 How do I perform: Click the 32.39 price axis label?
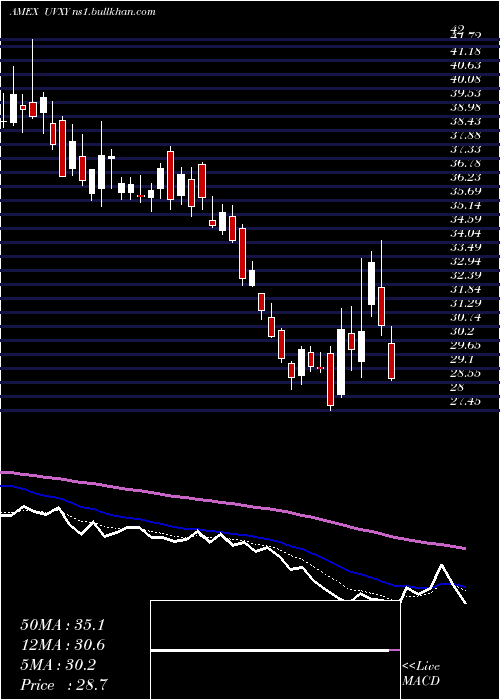pyautogui.click(x=467, y=275)
